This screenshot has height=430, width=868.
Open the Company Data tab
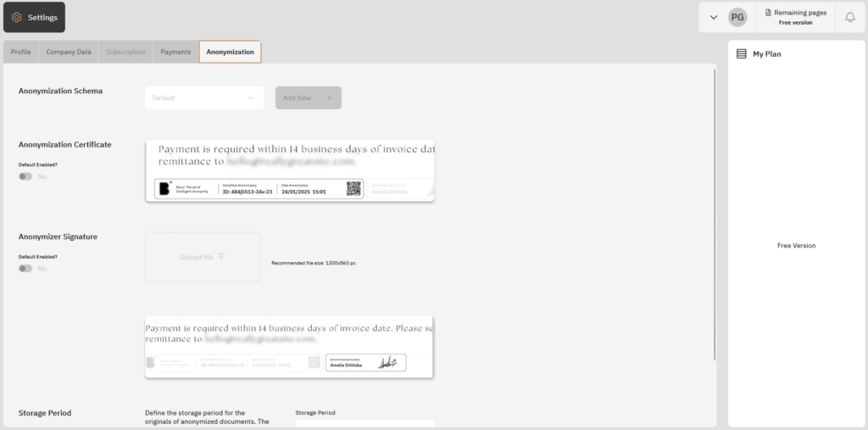69,52
